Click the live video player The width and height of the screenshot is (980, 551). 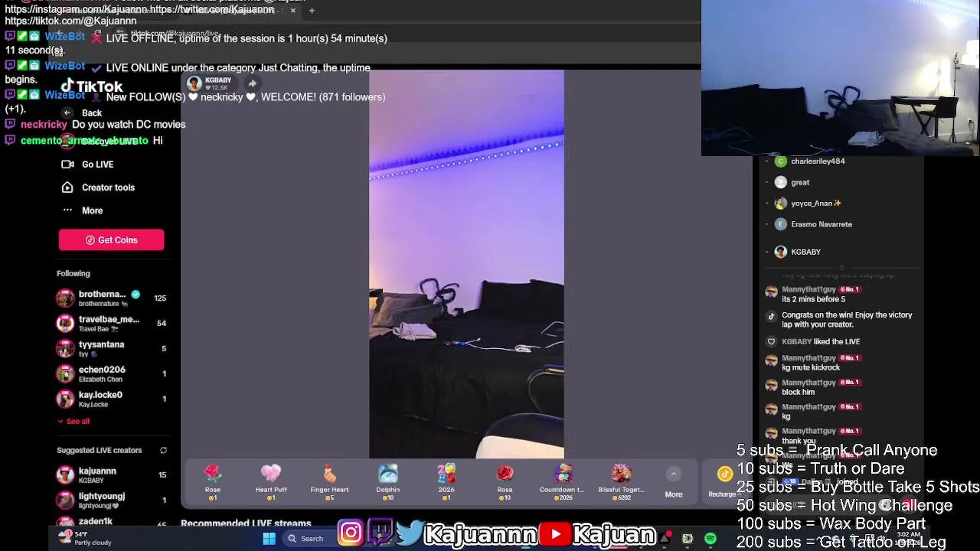coord(466,264)
